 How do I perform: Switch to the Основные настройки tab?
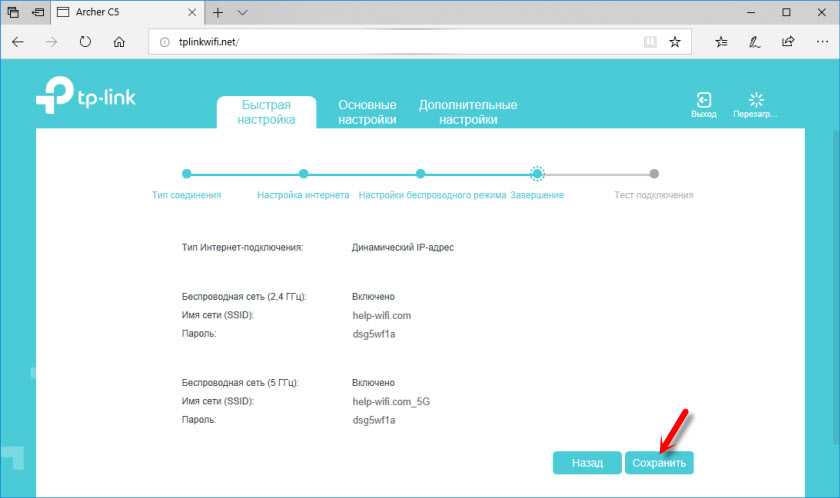pos(367,112)
